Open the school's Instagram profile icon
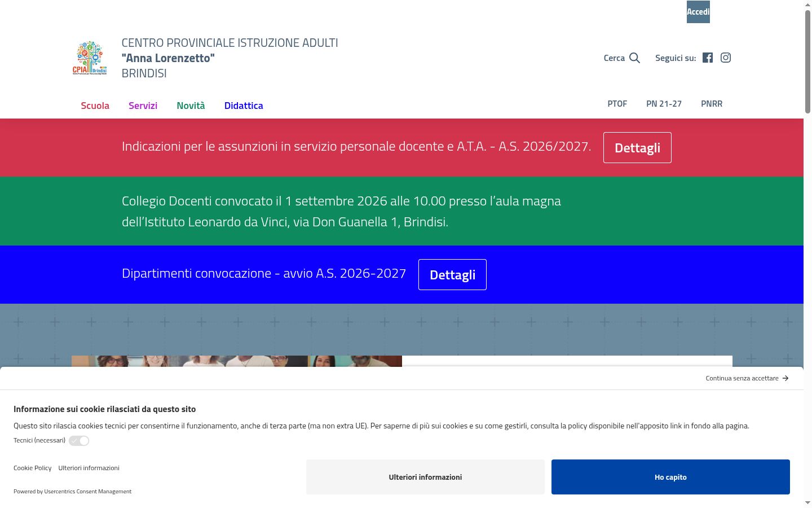Screen dimensions: 812x508 click(x=726, y=58)
